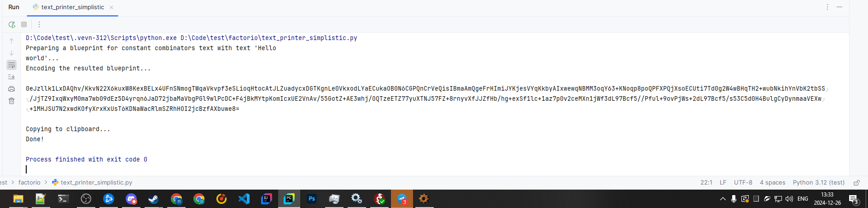868x208 pixels.
Task: Click the down arrow in console gutter
Action: coord(12,53)
